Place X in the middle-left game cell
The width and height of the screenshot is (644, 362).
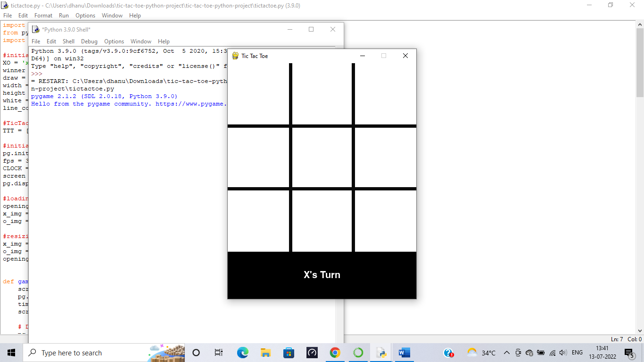(258, 157)
